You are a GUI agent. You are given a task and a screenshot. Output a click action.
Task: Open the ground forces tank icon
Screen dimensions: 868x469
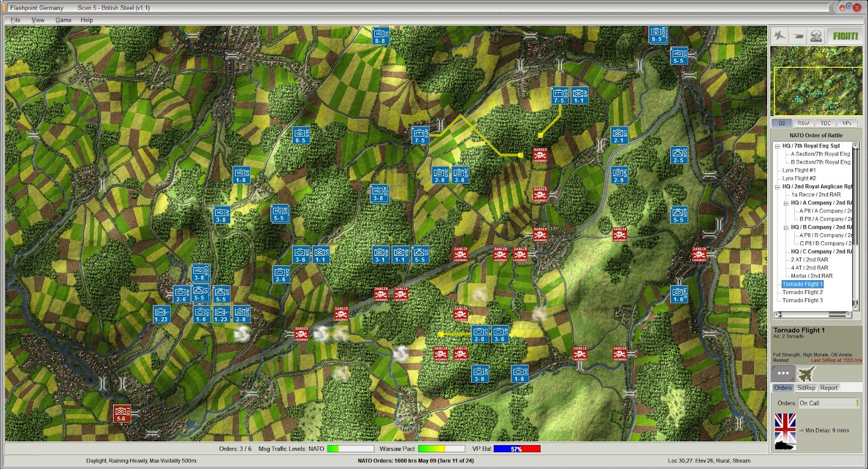799,36
